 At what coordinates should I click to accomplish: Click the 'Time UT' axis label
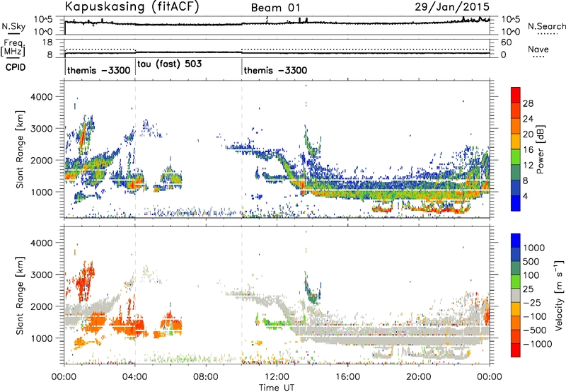(x=277, y=388)
